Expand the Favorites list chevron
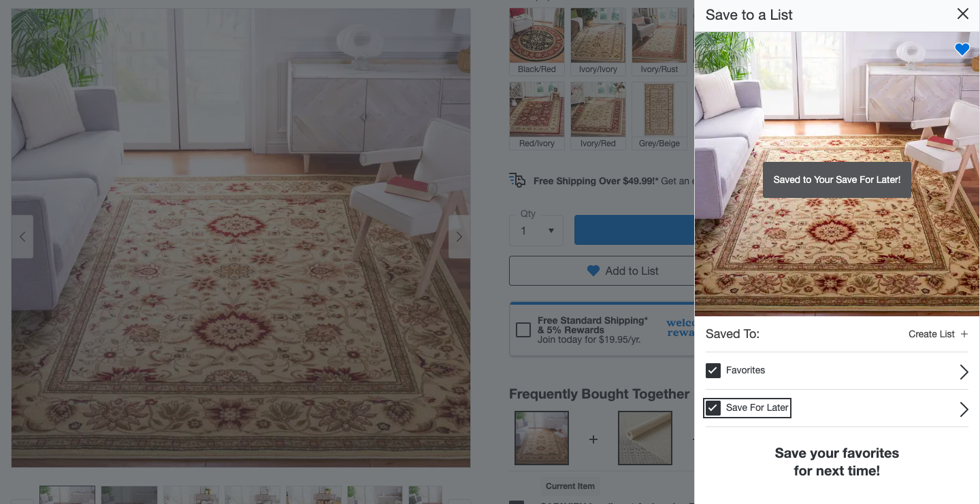The image size is (980, 504). point(964,371)
